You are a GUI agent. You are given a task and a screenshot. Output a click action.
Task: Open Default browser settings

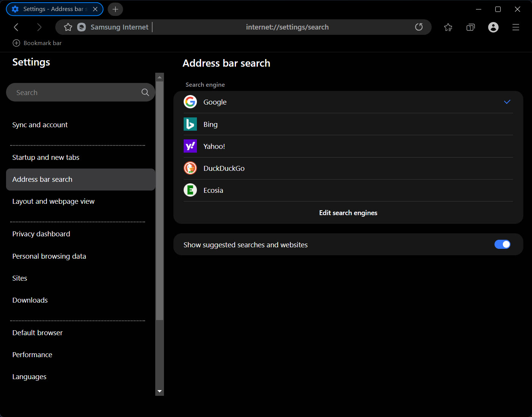37,333
